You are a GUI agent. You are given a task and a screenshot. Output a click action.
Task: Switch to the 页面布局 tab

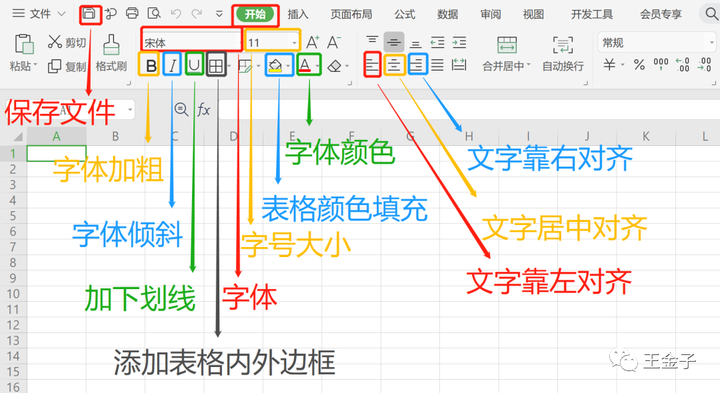click(x=351, y=14)
